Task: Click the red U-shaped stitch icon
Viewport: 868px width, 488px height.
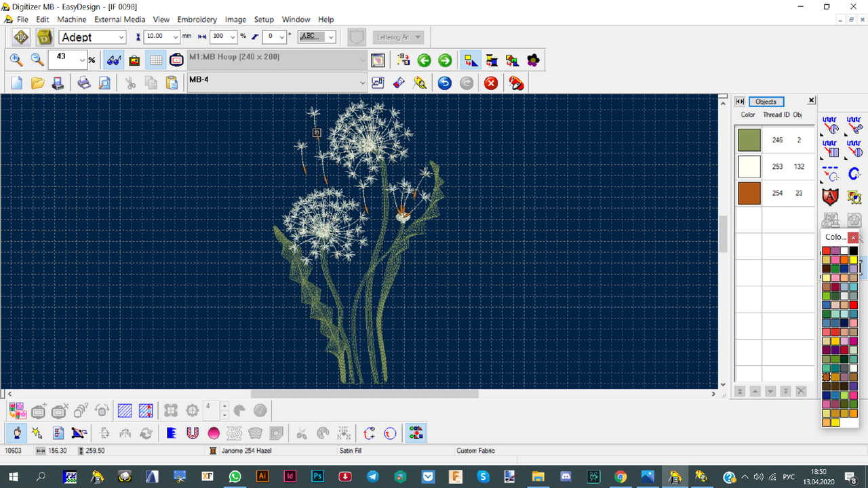Action: [x=193, y=432]
